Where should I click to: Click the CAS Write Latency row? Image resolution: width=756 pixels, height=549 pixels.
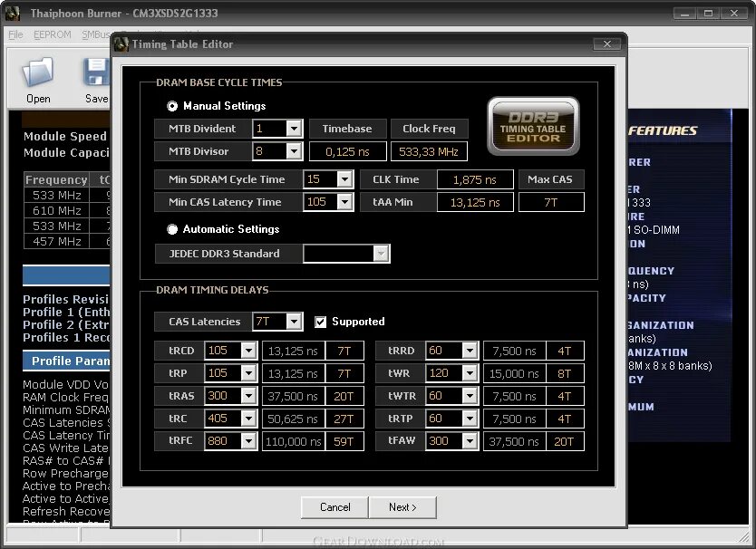click(66, 448)
